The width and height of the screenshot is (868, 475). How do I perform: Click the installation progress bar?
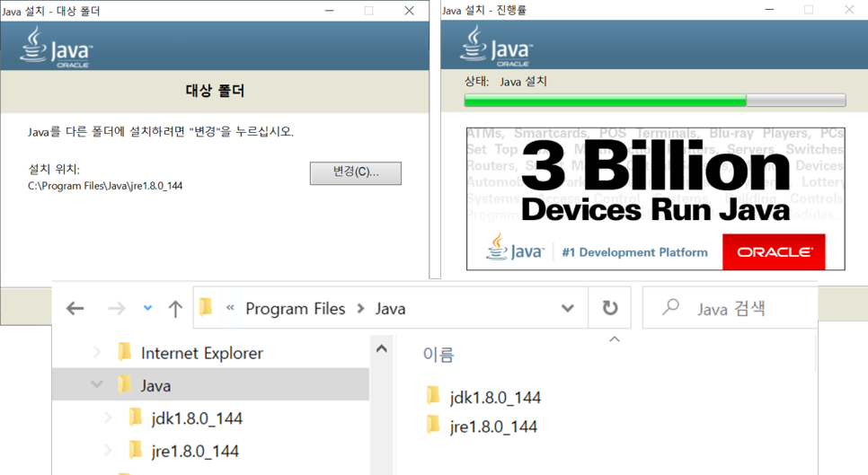pyautogui.click(x=655, y=100)
